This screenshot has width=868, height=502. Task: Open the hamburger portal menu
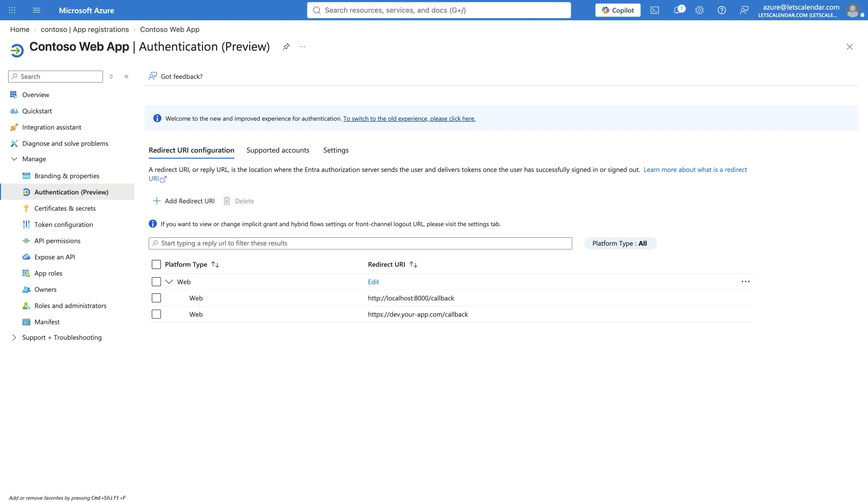pyautogui.click(x=37, y=10)
